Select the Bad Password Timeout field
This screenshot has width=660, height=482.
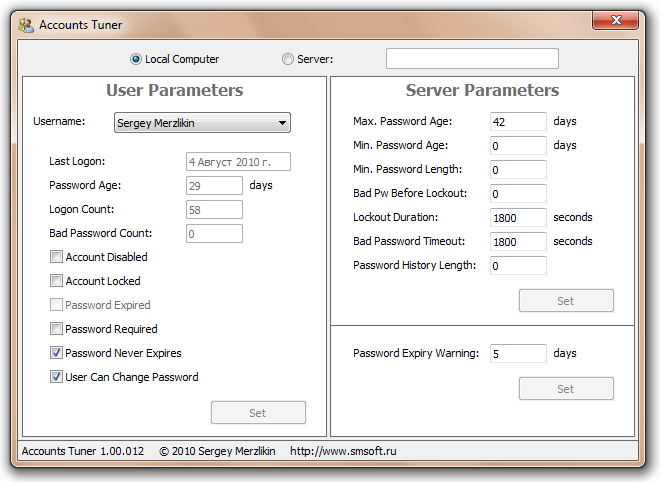518,241
